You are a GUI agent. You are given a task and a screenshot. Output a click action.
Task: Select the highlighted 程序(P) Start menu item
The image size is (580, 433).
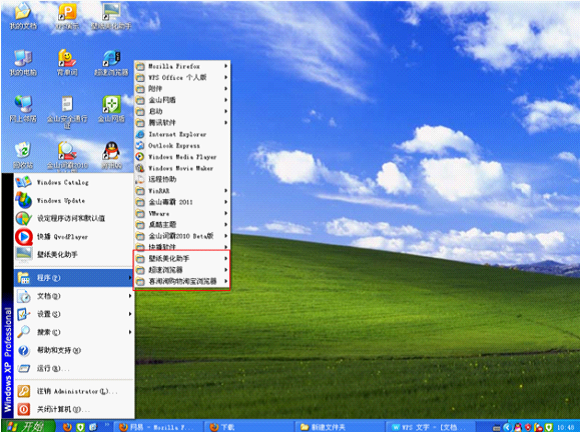pyautogui.click(x=74, y=278)
